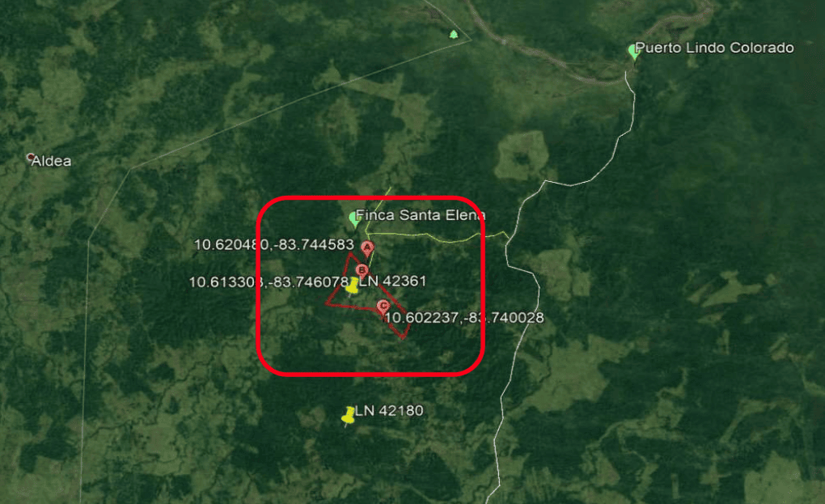This screenshot has width=825, height=504.
Task: Click coordinate label 10.620480,-83.744583
Action: click(274, 244)
